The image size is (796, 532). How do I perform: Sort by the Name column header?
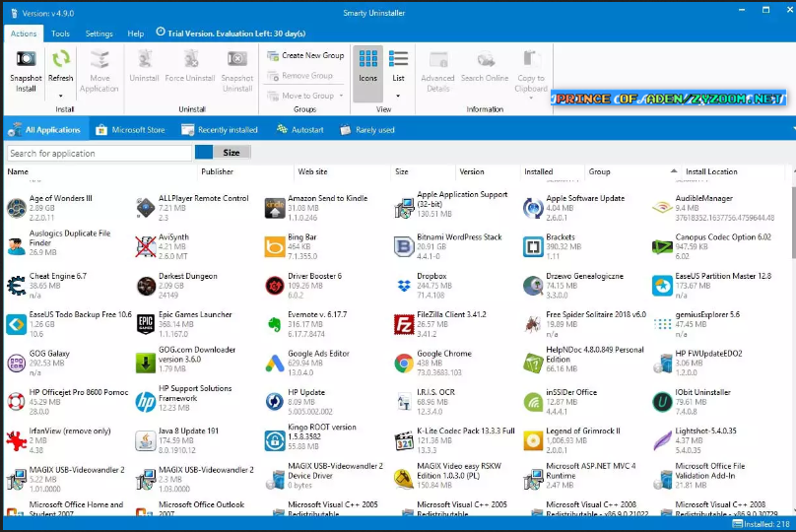(18, 171)
